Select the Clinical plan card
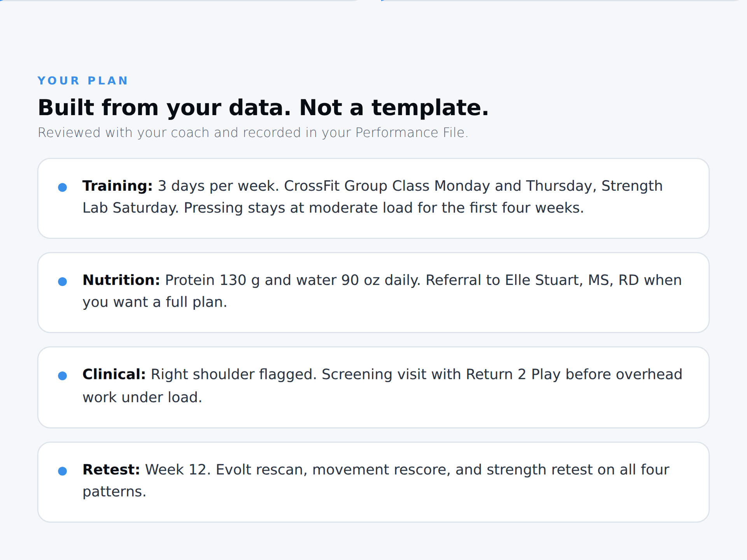 pyautogui.click(x=373, y=388)
